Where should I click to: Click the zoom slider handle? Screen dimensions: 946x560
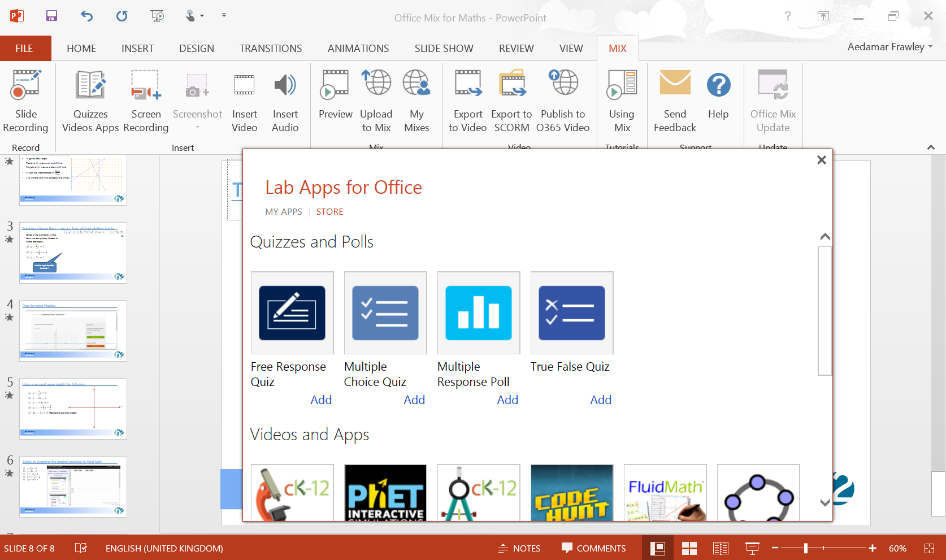point(806,548)
